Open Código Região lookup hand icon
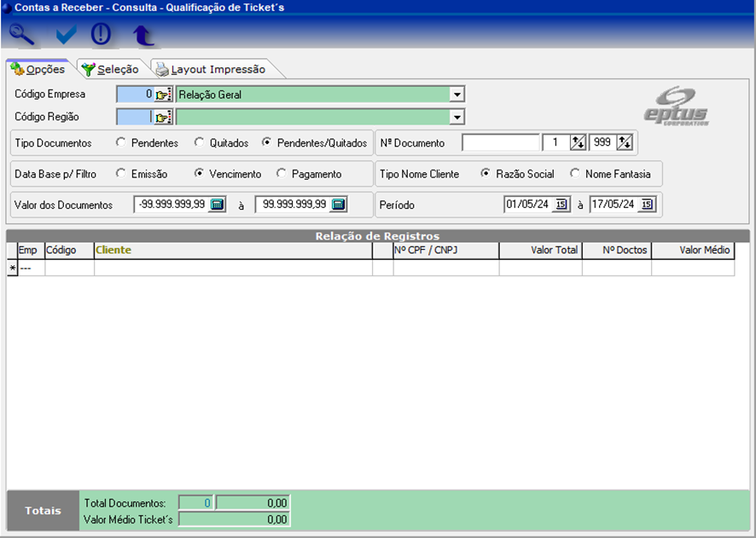Screen dimensions: 756x538 tap(164, 117)
